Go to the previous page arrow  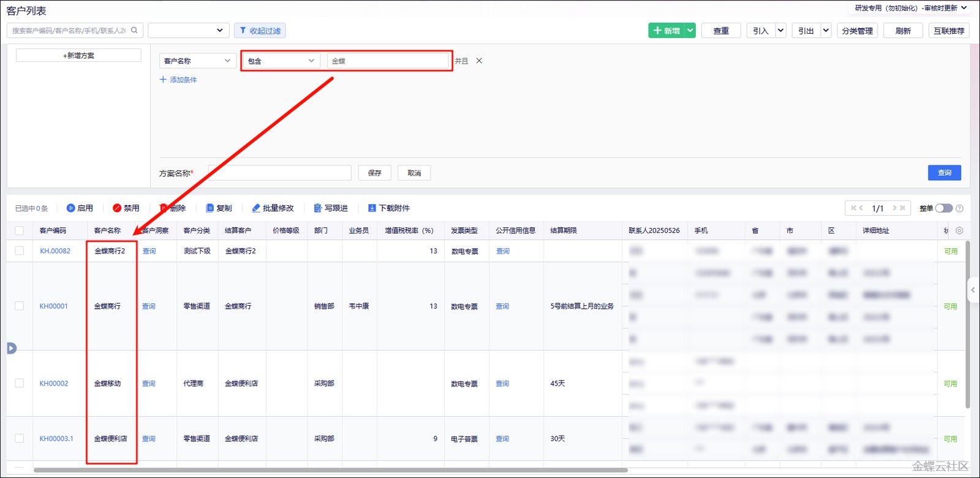point(861,208)
